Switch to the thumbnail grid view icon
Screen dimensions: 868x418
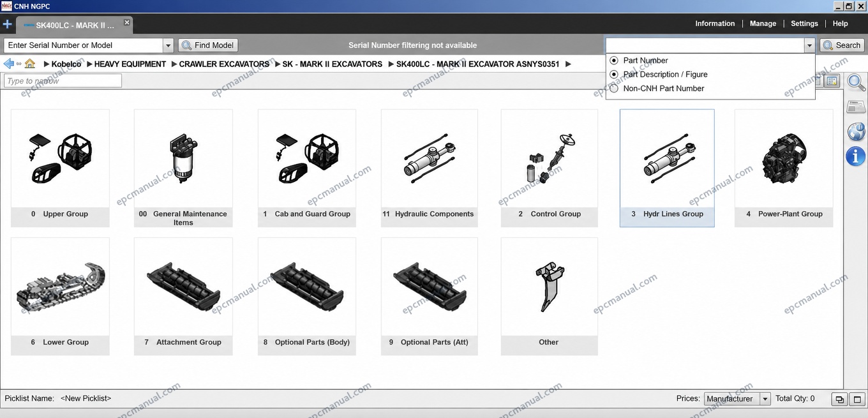[x=832, y=81]
